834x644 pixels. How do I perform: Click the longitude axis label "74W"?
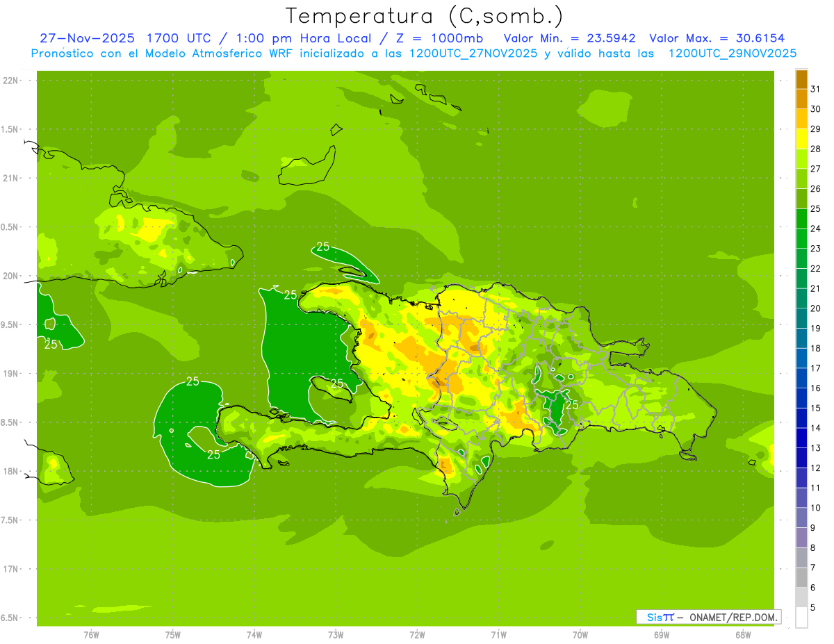pos(254,634)
